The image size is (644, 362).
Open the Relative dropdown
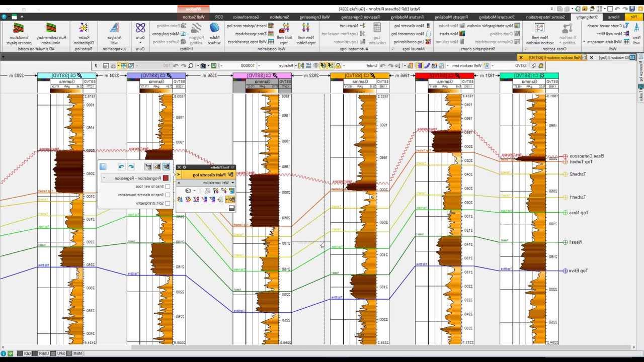coord(276,66)
